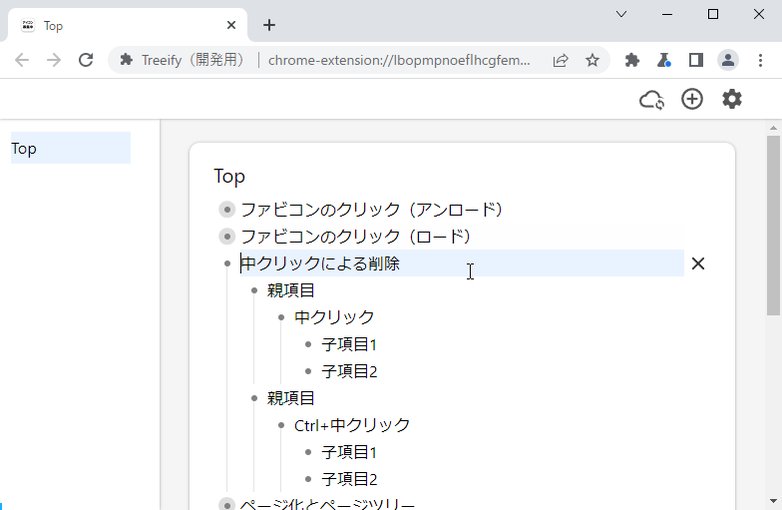Collapse the Ctrl+中クリック bullet

pos(281,425)
